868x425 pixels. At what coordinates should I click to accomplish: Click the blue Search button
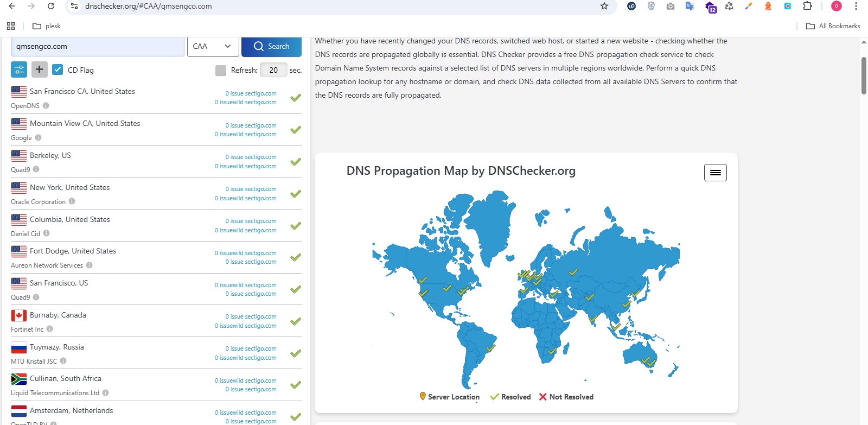point(271,46)
